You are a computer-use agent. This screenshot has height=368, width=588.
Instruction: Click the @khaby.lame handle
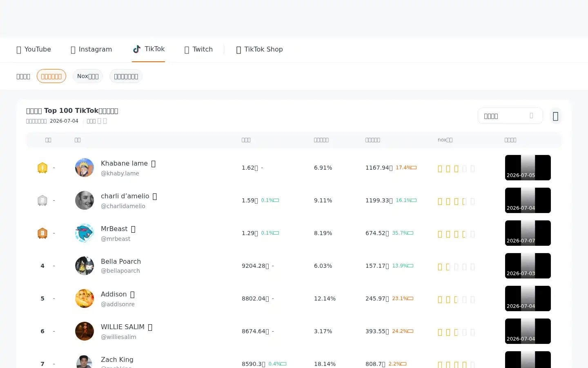(120, 173)
